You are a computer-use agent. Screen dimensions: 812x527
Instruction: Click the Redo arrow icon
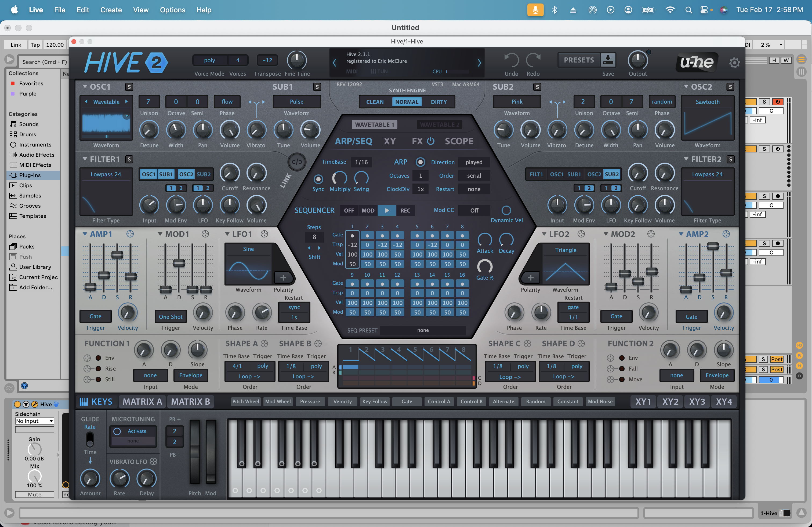click(x=533, y=61)
